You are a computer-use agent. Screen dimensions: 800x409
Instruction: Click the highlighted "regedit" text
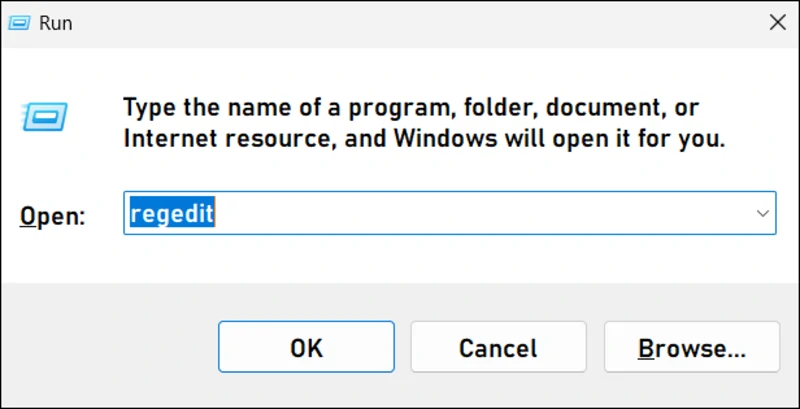[x=169, y=214]
